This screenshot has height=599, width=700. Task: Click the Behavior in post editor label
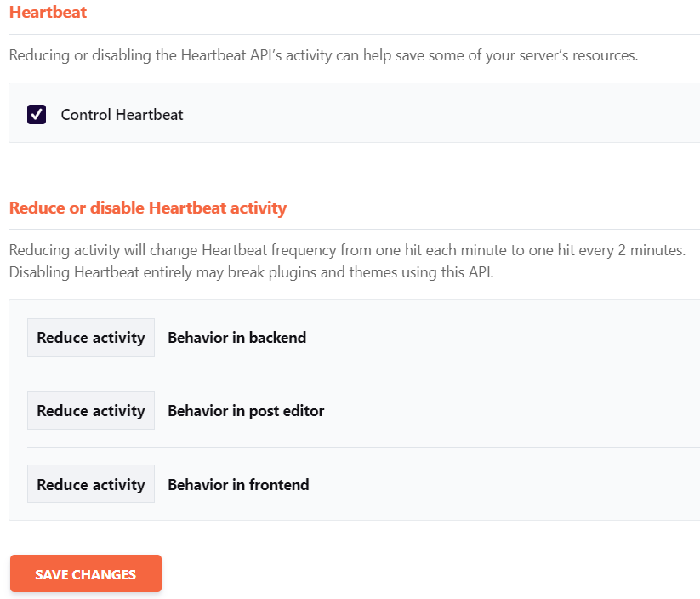[x=245, y=410]
